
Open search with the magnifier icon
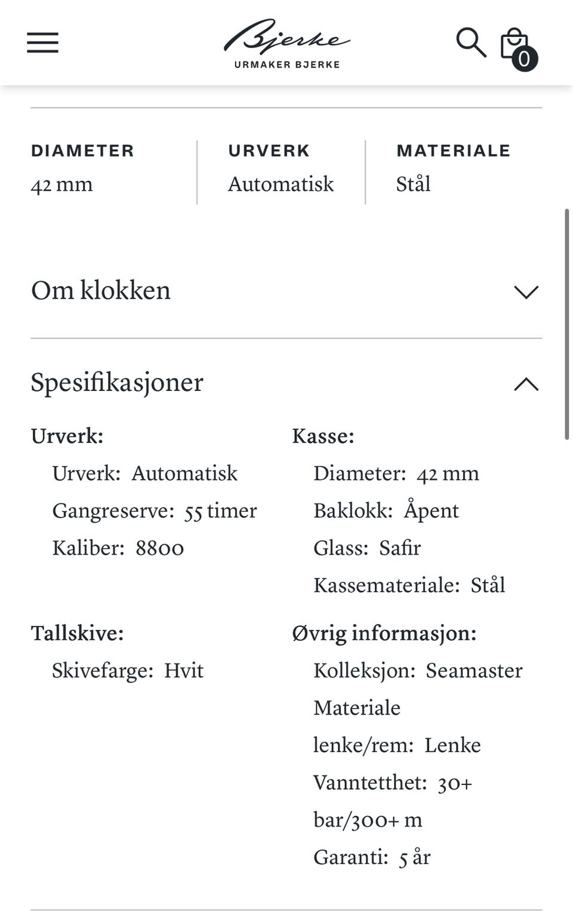point(471,42)
